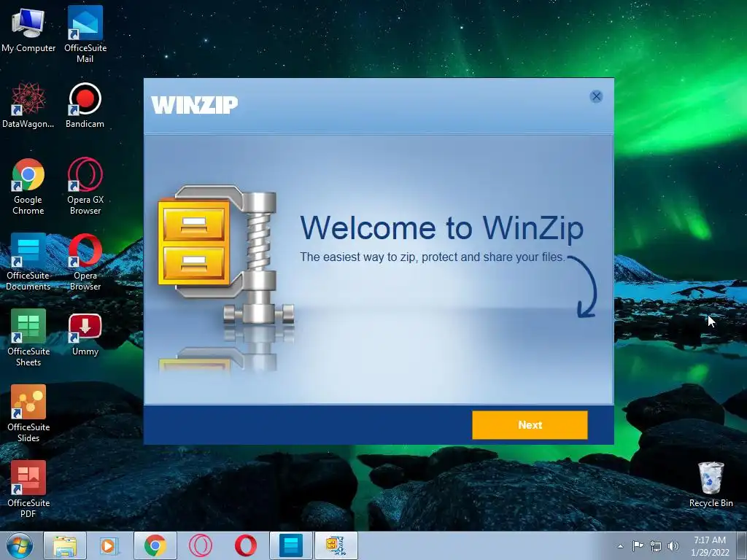Open the Windows Start menu
Screen dimensions: 747x560
point(20,545)
